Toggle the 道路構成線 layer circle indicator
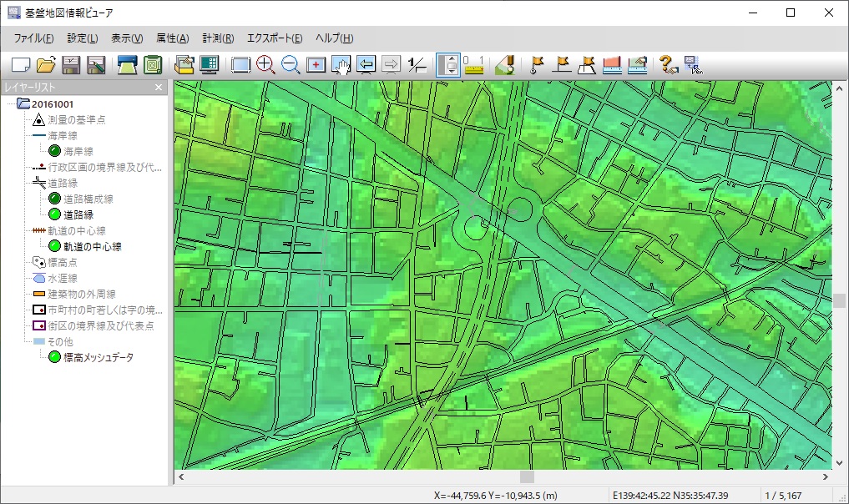This screenshot has height=504, width=849. coord(54,199)
